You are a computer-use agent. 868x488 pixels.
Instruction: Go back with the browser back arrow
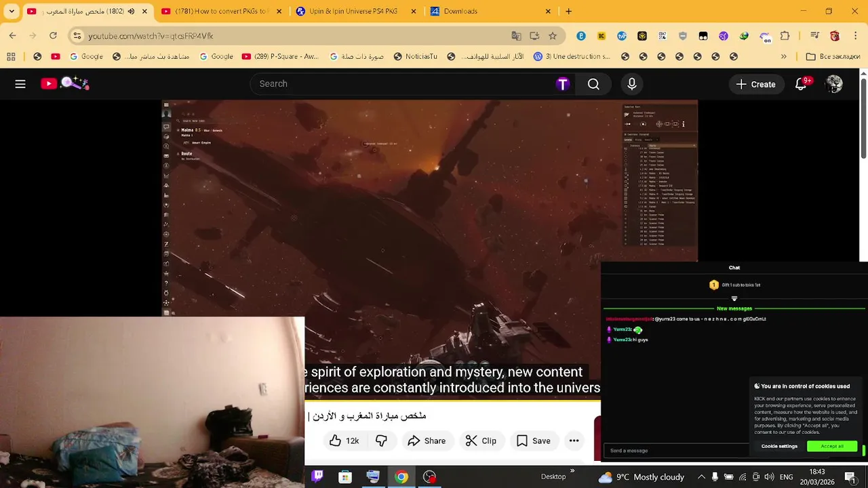coord(12,36)
